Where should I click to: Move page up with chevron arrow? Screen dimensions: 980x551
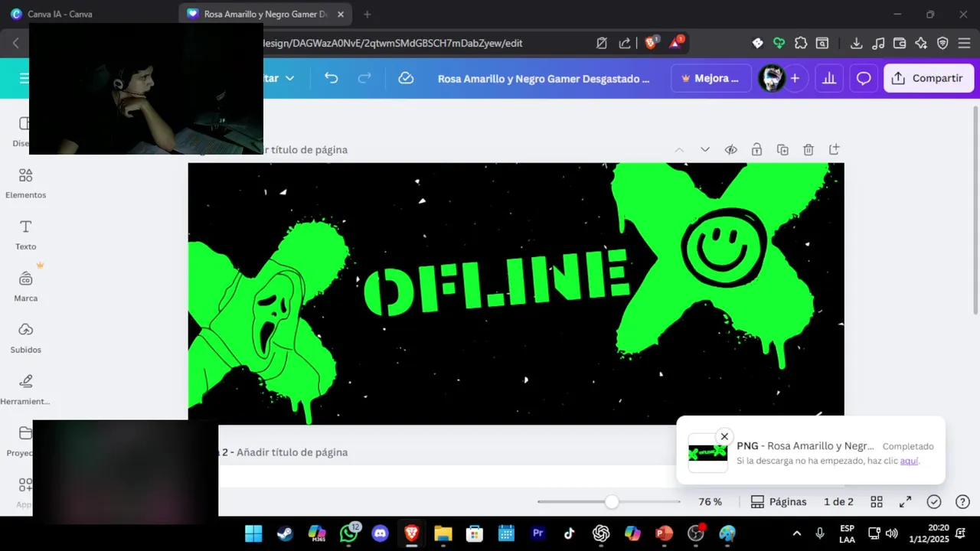click(679, 149)
